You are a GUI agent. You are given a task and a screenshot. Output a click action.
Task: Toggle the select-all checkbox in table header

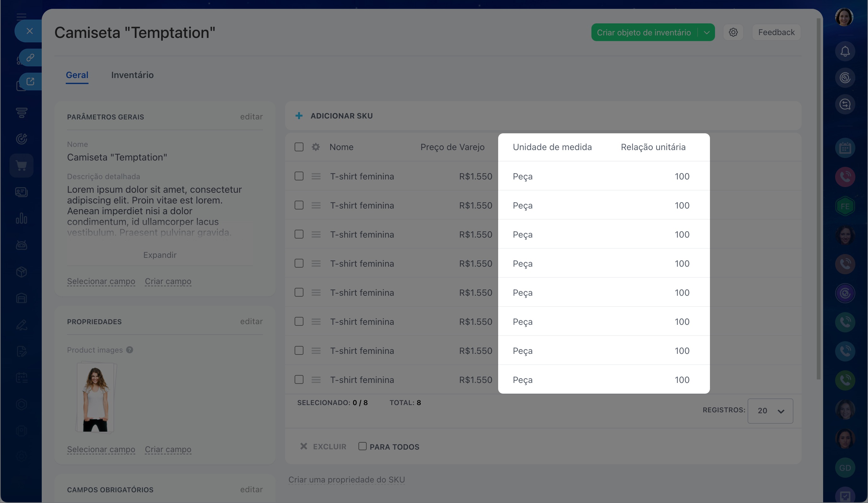[x=299, y=147]
